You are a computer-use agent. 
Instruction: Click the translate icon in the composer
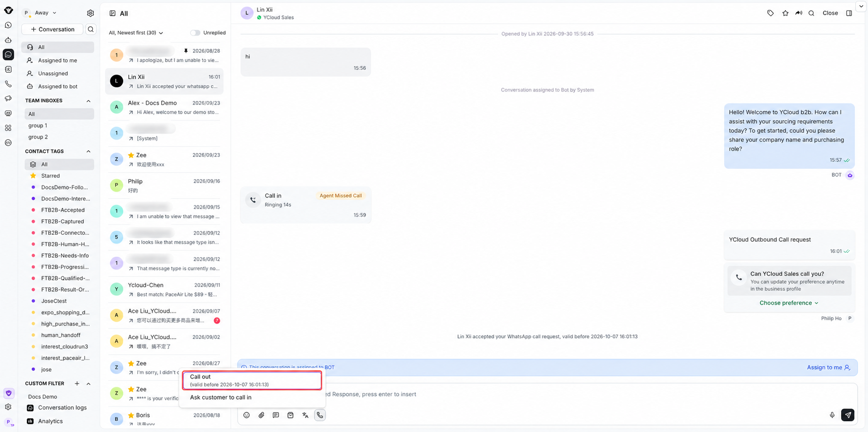[x=305, y=415]
